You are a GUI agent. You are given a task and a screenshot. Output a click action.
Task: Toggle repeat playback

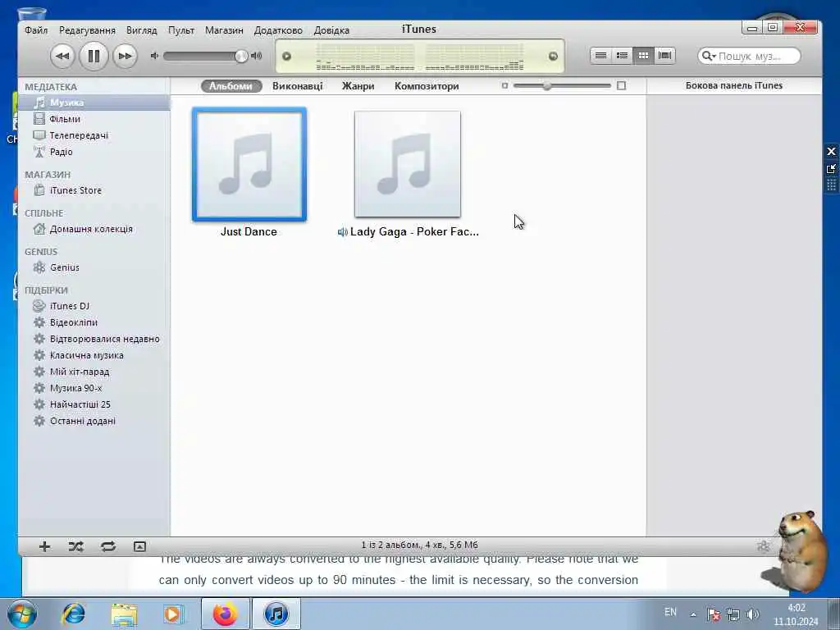[x=108, y=546]
